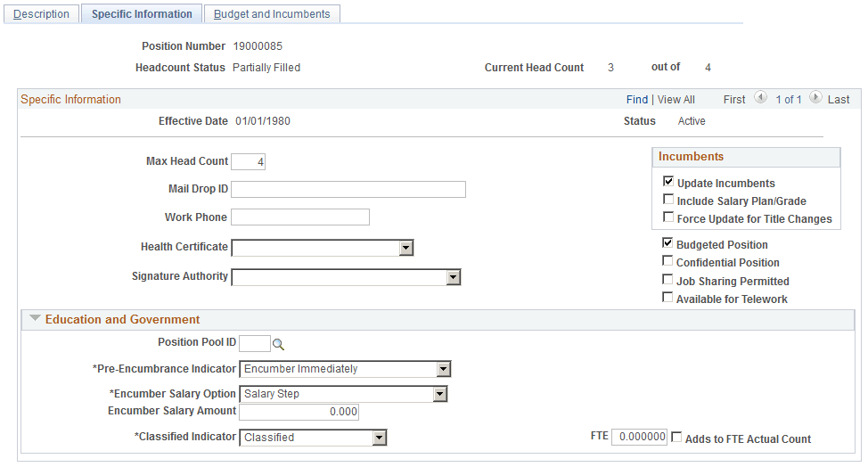
Task: Uncheck the Budgeted Position checkbox
Action: click(x=668, y=244)
